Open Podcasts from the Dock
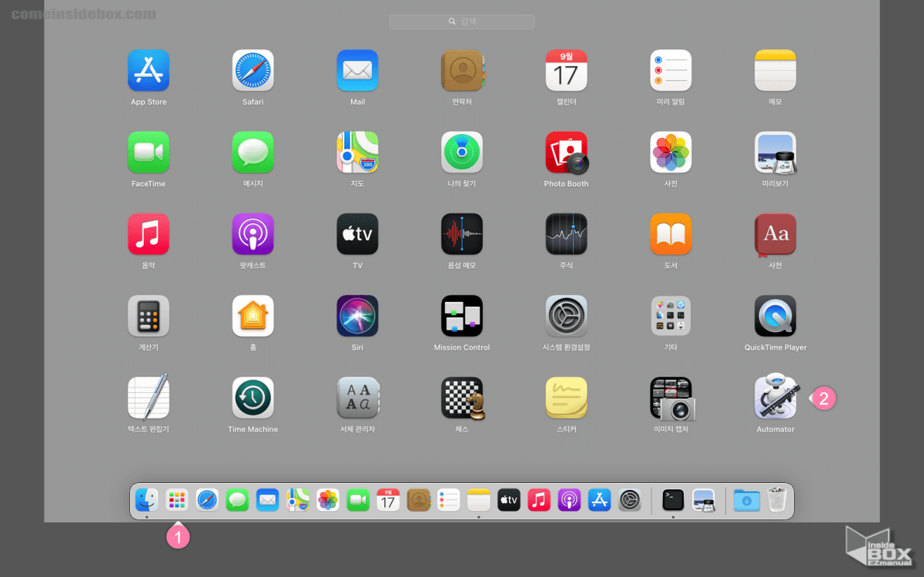Viewport: 924px width, 577px height. click(569, 500)
